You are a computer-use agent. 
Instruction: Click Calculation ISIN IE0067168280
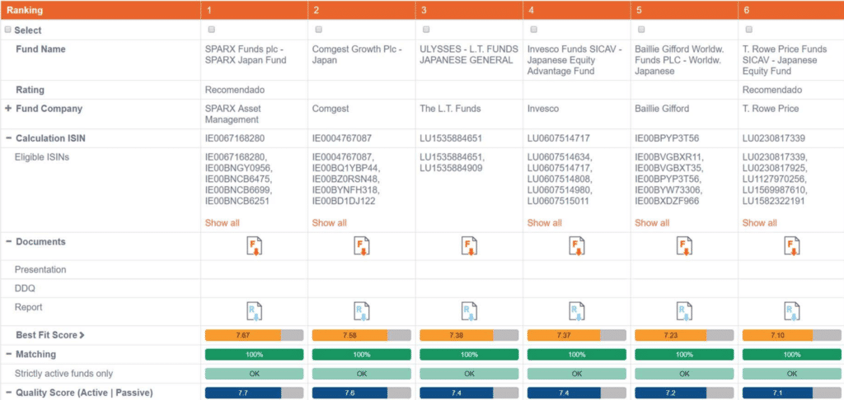[235, 138]
